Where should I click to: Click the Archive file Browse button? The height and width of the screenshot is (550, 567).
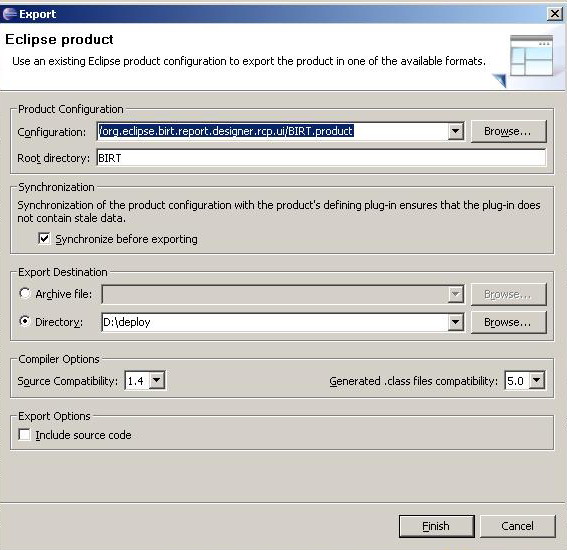(x=508, y=294)
